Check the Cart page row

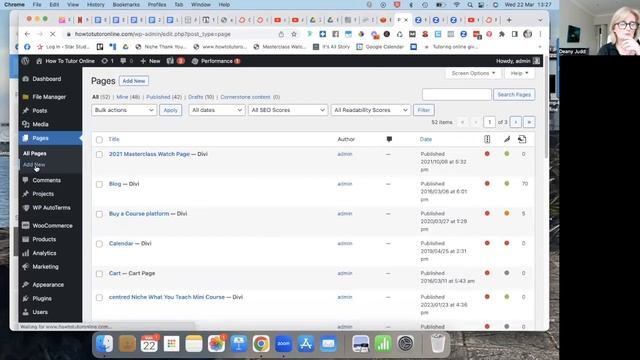[x=99, y=274]
